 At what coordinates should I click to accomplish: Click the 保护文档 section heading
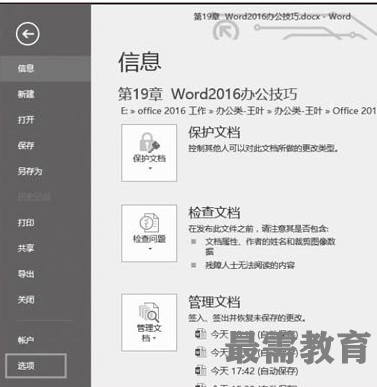point(214,132)
